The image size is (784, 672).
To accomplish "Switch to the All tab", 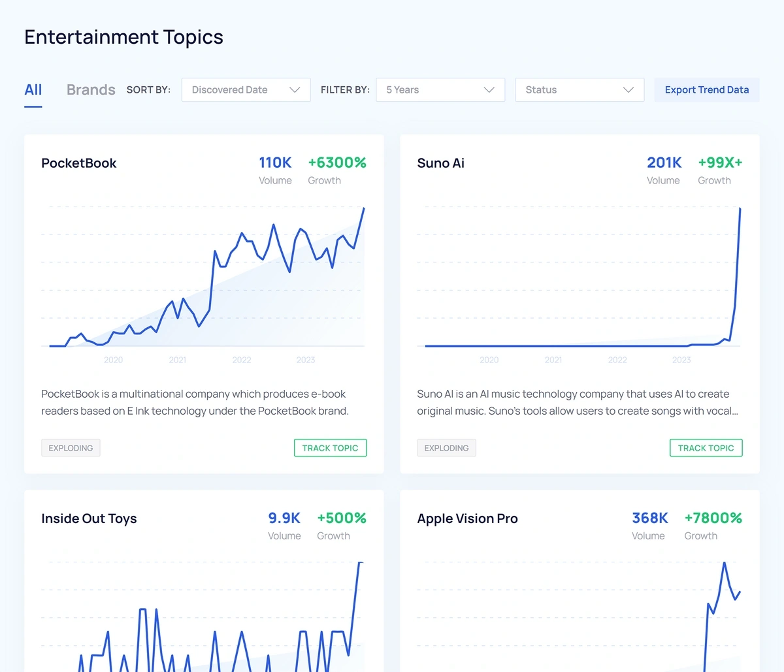I will pyautogui.click(x=33, y=90).
